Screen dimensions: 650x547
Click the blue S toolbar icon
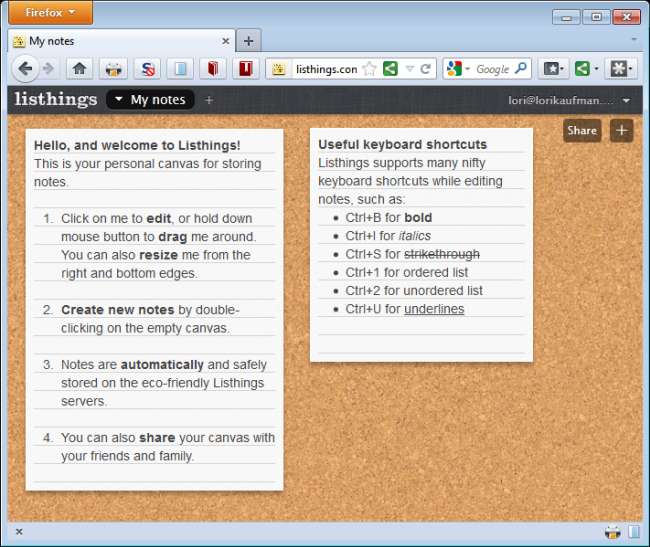[147, 68]
